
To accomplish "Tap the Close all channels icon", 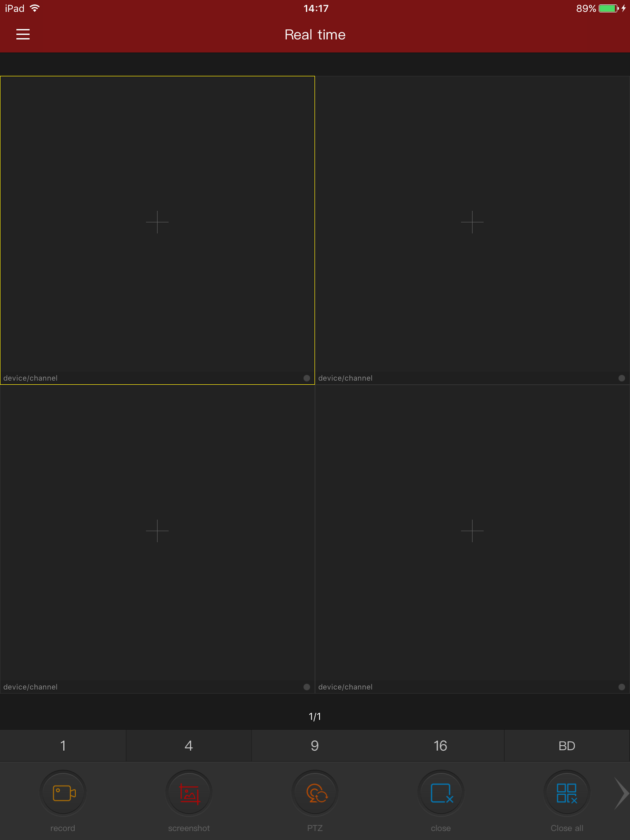I will point(567,793).
